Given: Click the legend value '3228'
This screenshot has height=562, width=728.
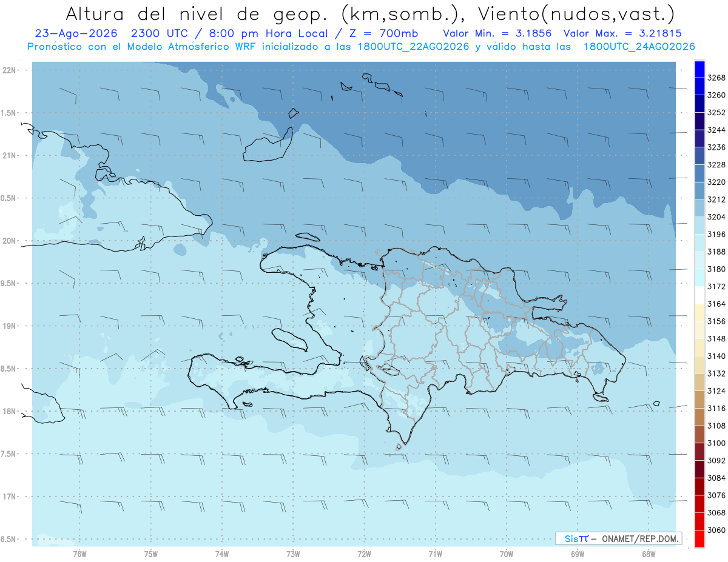Looking at the screenshot, I should tap(716, 165).
